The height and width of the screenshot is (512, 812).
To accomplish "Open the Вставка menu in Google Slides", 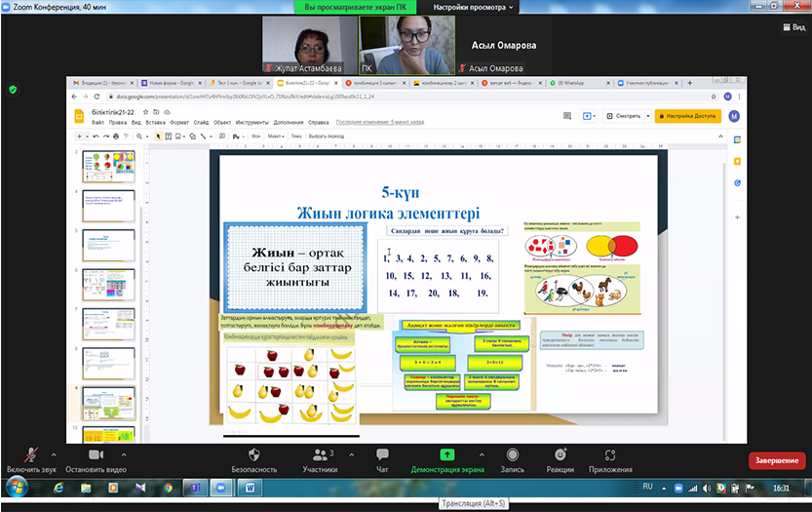I will pos(155,123).
